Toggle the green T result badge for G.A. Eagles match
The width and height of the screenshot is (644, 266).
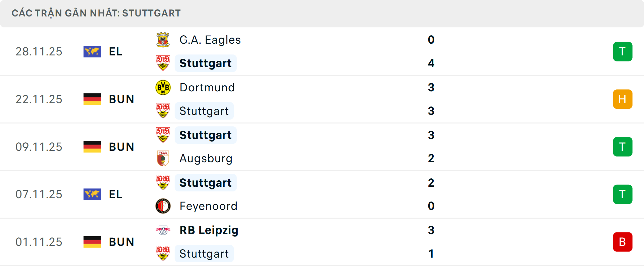pos(623,51)
